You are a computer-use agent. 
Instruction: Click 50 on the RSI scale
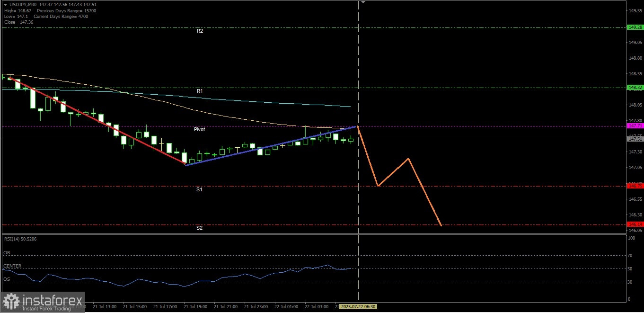(630, 269)
